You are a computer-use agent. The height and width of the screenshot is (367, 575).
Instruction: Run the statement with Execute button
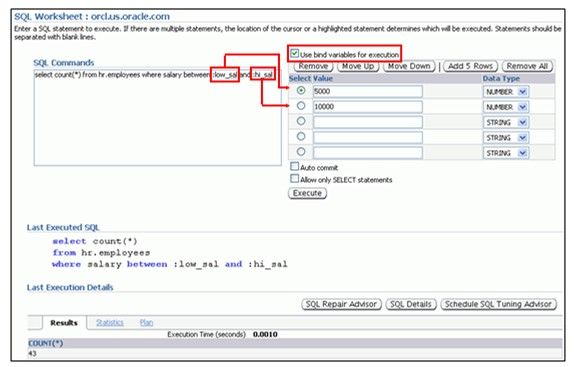(x=307, y=193)
